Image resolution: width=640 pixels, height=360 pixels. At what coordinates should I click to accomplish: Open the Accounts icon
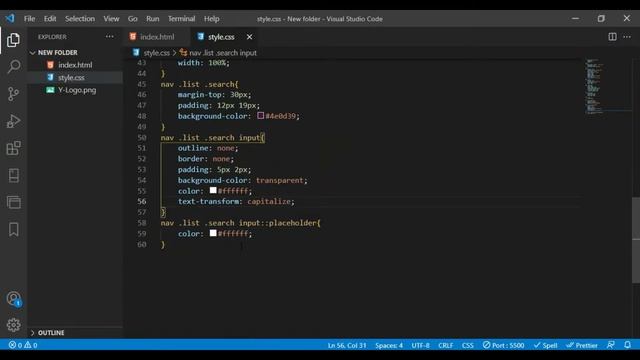click(13, 299)
